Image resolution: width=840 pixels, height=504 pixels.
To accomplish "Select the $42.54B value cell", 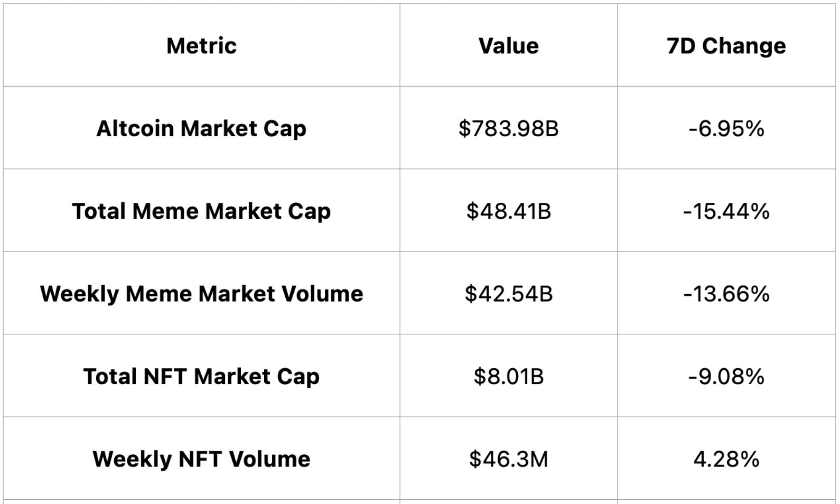I will pyautogui.click(x=508, y=293).
